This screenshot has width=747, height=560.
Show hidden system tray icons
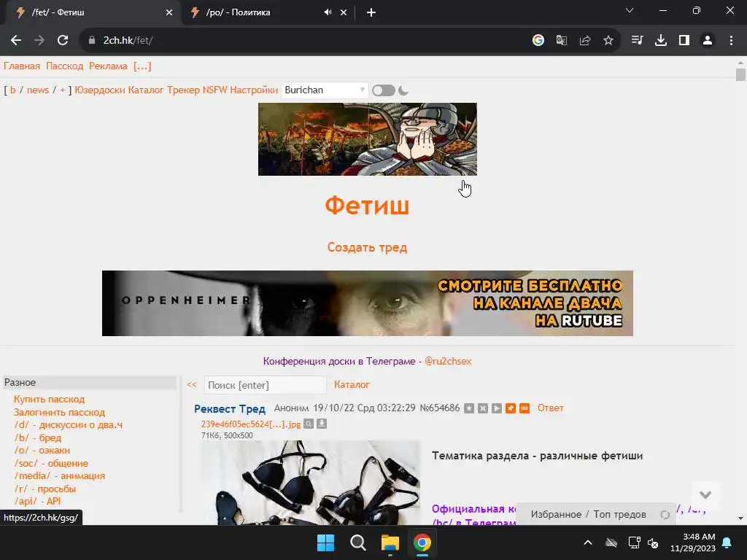point(588,542)
